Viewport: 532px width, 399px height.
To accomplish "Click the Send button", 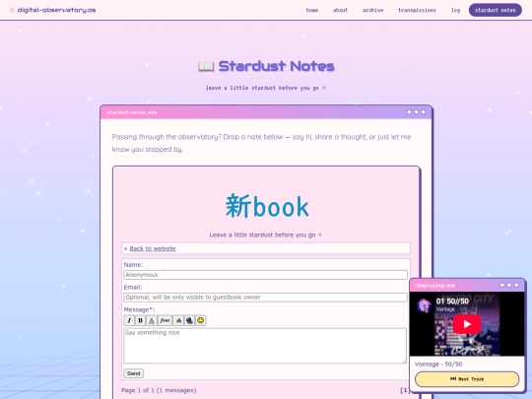I will tap(133, 373).
